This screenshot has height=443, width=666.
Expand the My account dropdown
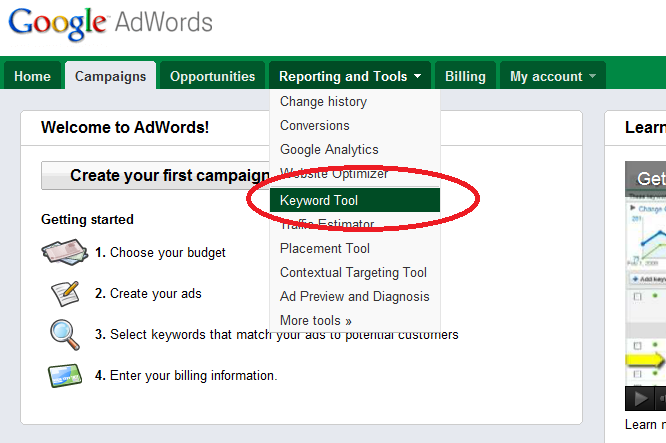553,76
